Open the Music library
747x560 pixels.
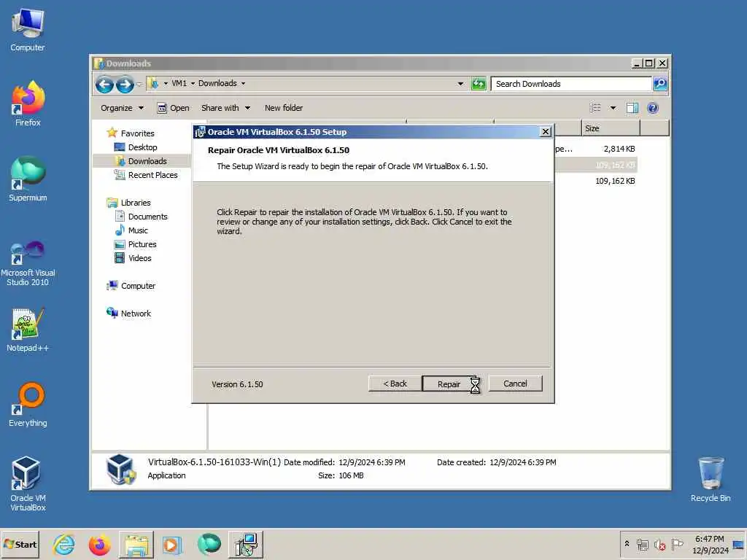[138, 230]
